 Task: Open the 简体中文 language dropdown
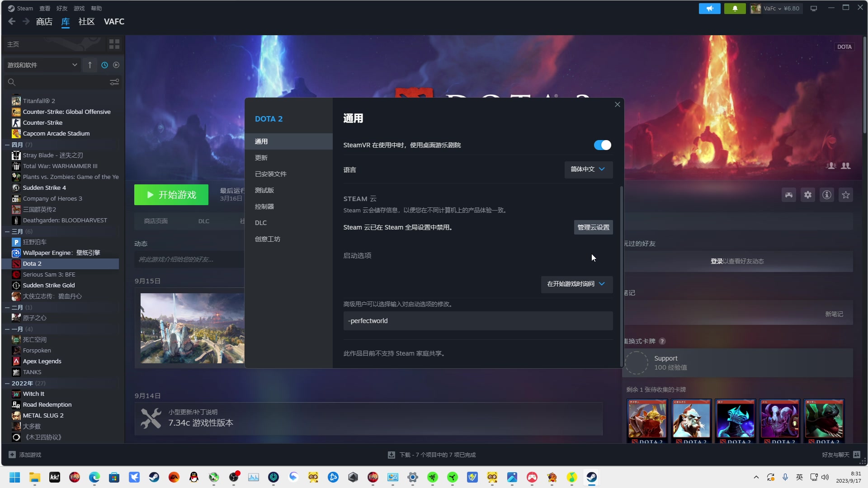[588, 169]
